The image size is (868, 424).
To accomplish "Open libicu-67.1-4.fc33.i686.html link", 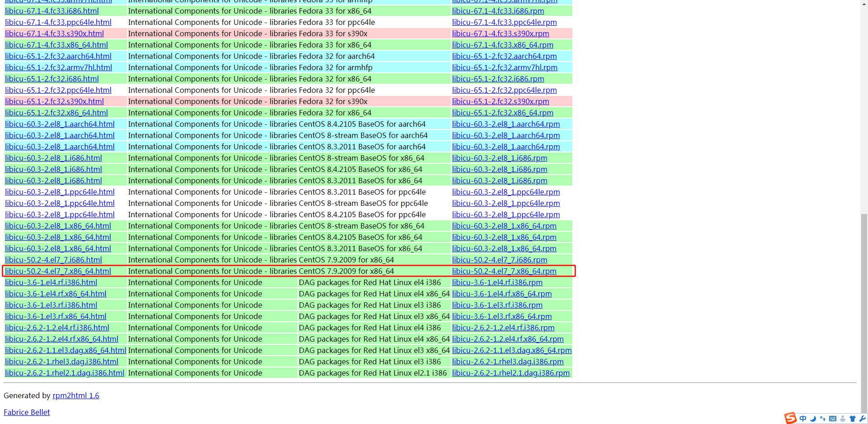I will (52, 11).
